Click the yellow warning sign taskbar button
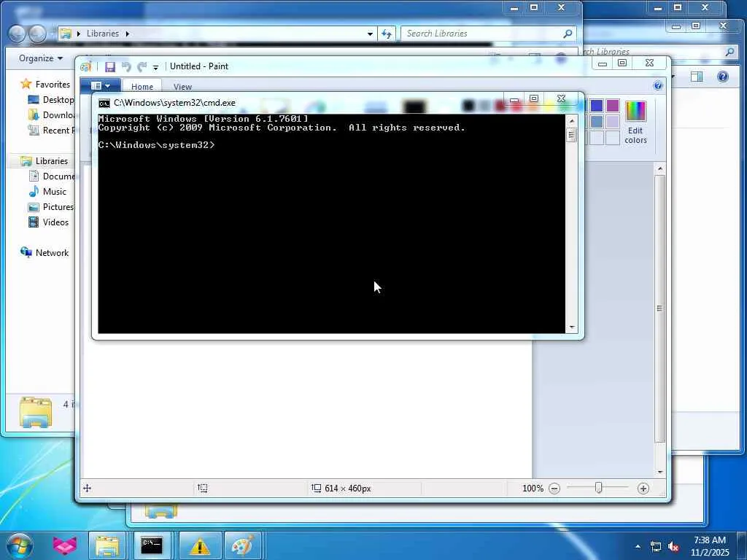Screen dimensions: 747x560 (x=200, y=545)
